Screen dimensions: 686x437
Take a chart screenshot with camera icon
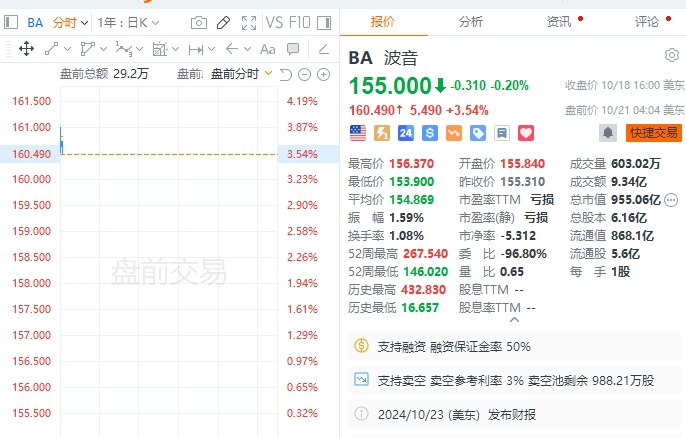coord(199,23)
